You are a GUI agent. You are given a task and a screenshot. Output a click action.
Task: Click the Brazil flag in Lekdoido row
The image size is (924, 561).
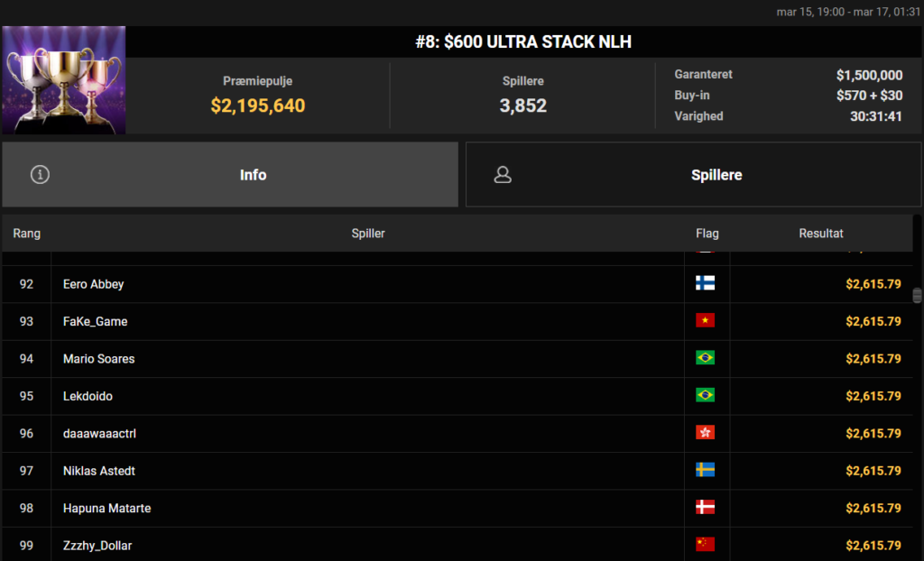click(x=705, y=395)
